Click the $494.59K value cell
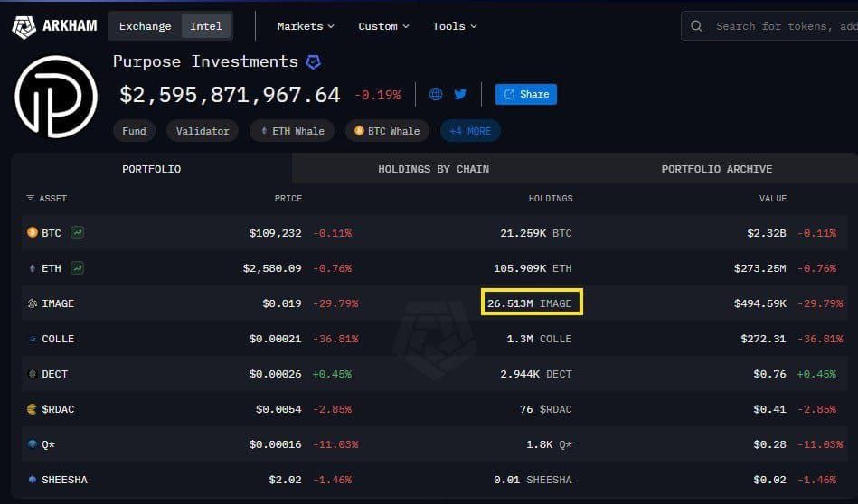Screen dimensions: 858x504 coord(760,303)
